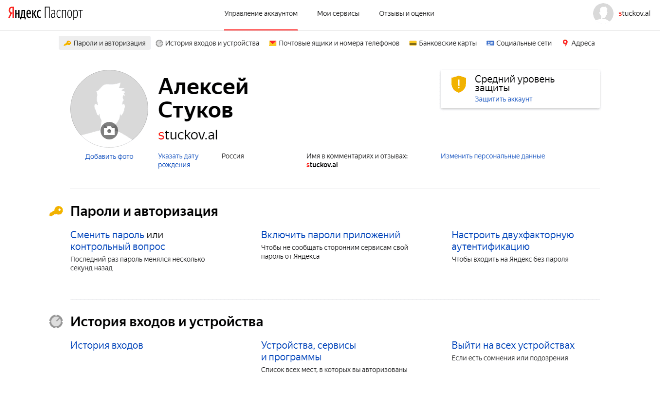Open Социальные сети section in navigation
Image resolution: width=660 pixels, height=400 pixels.
pyautogui.click(x=519, y=44)
